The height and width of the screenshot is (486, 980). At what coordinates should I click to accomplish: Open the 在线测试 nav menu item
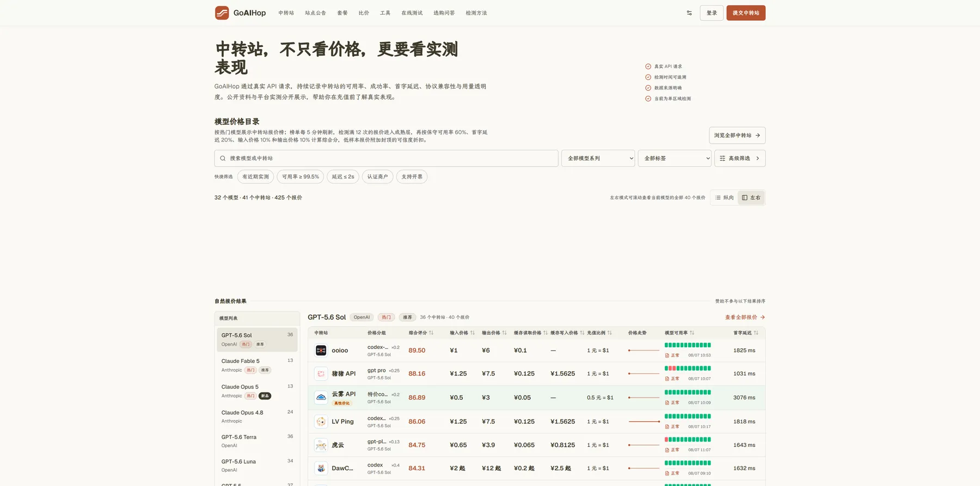point(412,13)
